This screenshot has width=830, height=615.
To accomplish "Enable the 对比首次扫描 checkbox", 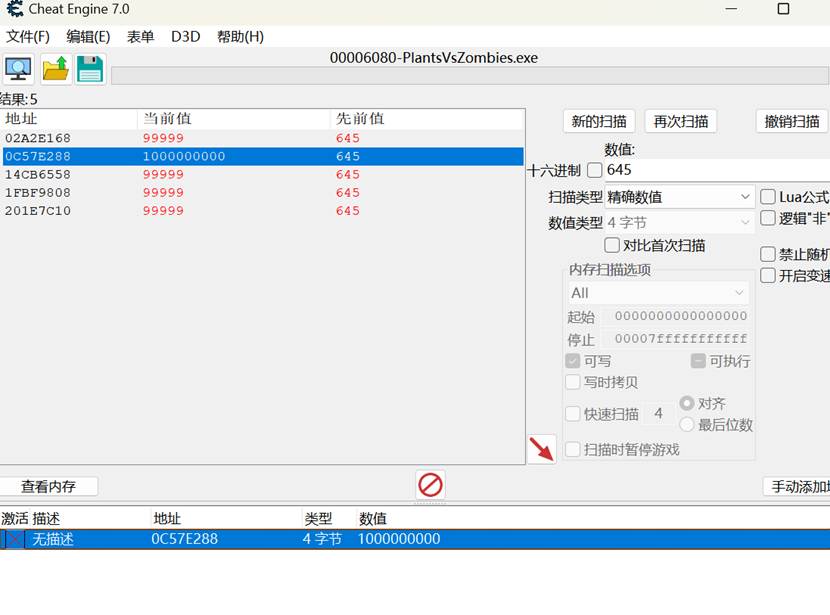I will click(x=612, y=245).
